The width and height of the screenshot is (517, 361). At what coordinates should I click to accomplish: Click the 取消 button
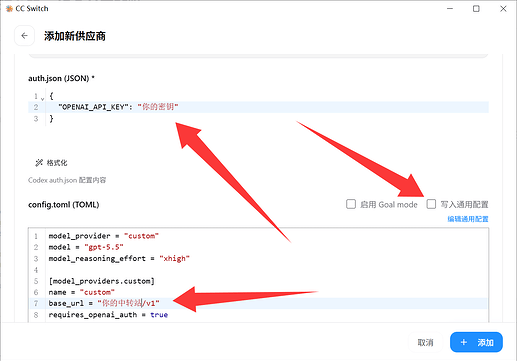click(x=425, y=342)
